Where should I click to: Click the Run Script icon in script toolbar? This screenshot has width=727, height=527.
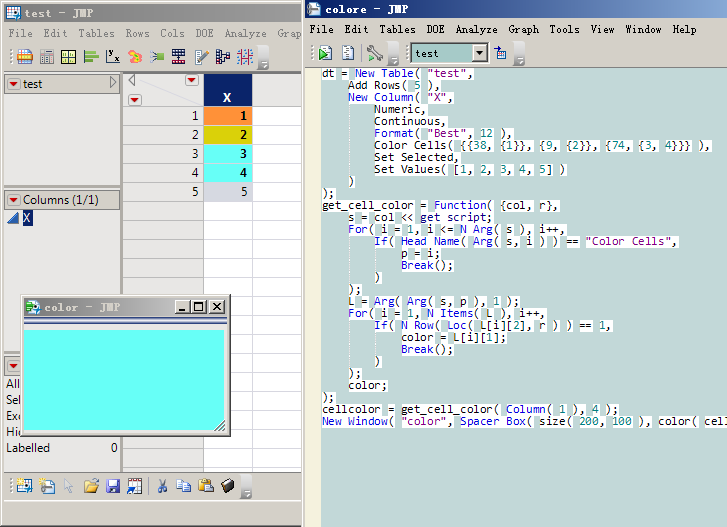(325, 53)
